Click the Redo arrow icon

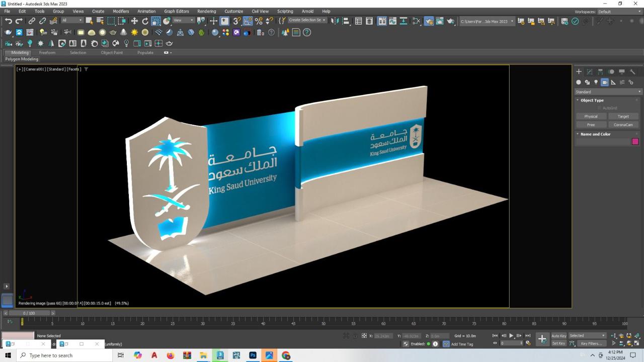pos(19,21)
